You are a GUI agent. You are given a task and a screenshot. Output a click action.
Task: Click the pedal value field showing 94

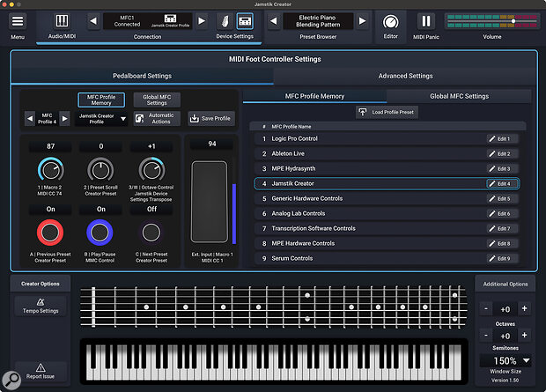[x=211, y=144]
